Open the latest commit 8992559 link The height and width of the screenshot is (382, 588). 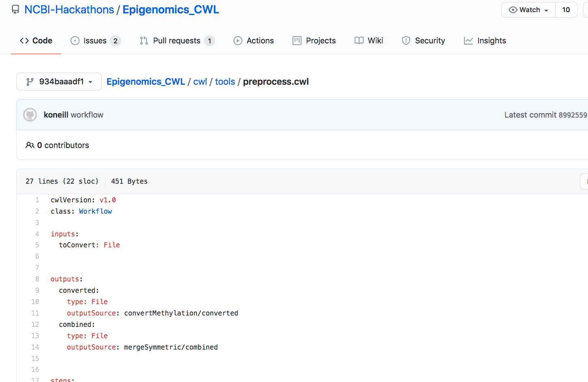click(x=573, y=115)
